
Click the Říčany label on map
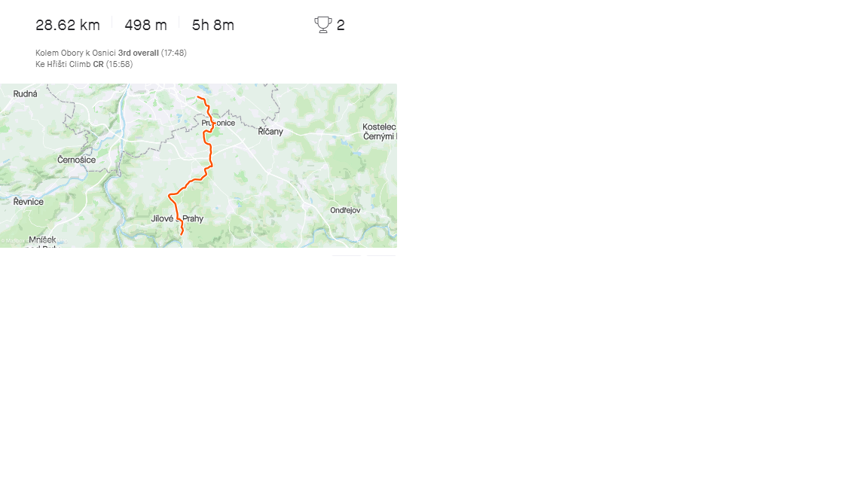tap(270, 132)
